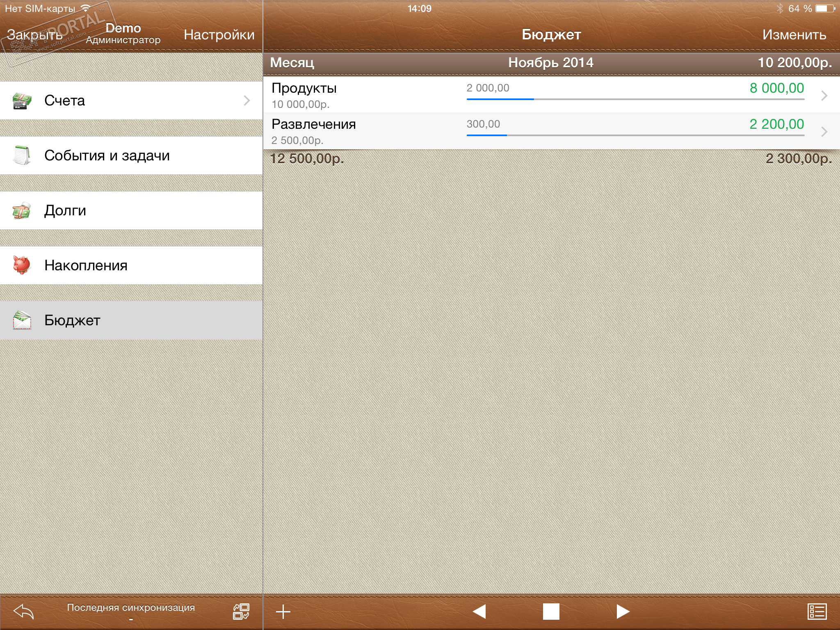
Task: Tap the Ноябрь 2014 period header
Action: click(551, 63)
